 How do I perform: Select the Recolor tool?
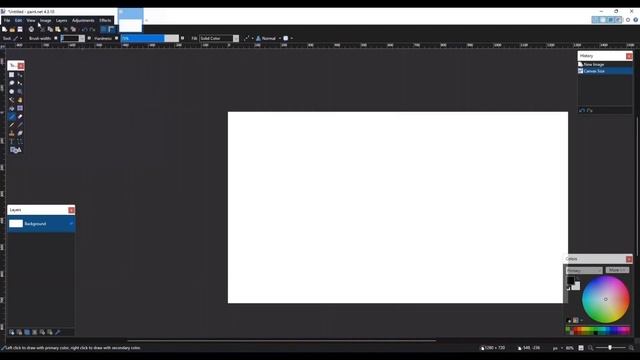point(20,133)
